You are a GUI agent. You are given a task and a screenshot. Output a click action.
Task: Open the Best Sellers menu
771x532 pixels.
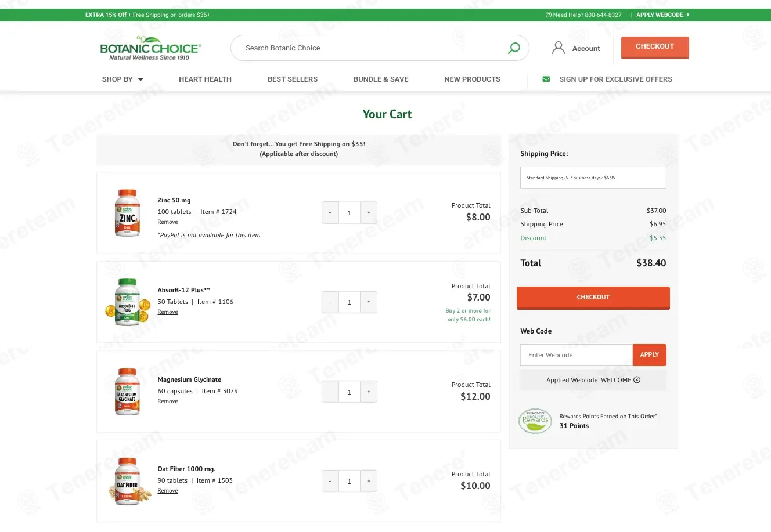click(x=293, y=79)
